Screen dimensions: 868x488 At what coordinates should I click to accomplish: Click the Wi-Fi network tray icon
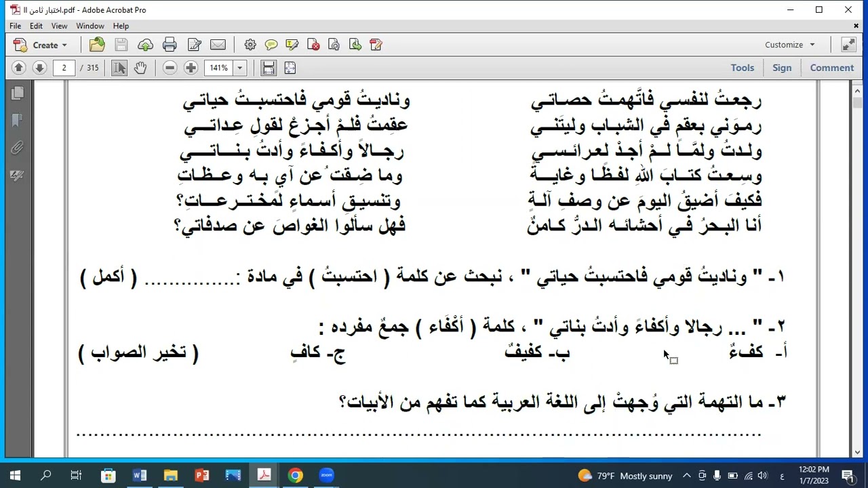click(x=747, y=476)
